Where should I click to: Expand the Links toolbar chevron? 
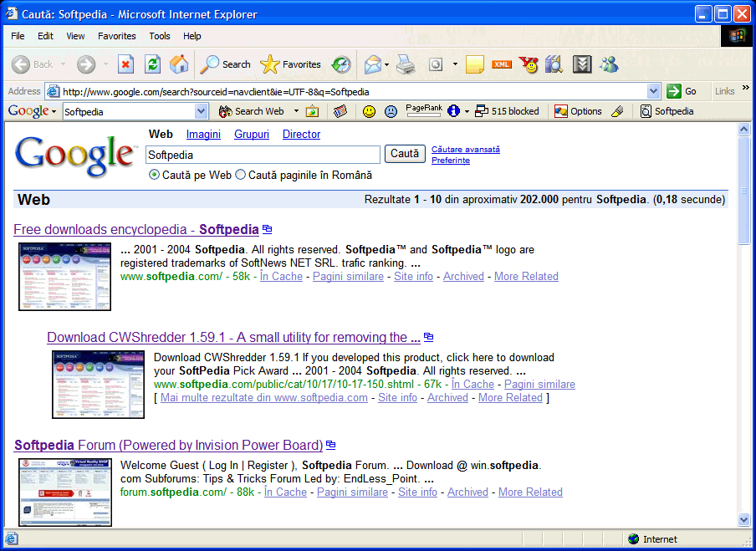point(746,89)
